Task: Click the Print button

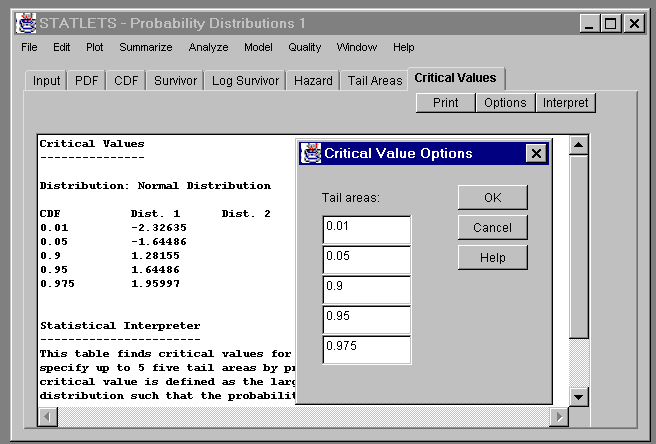Action: tap(446, 103)
